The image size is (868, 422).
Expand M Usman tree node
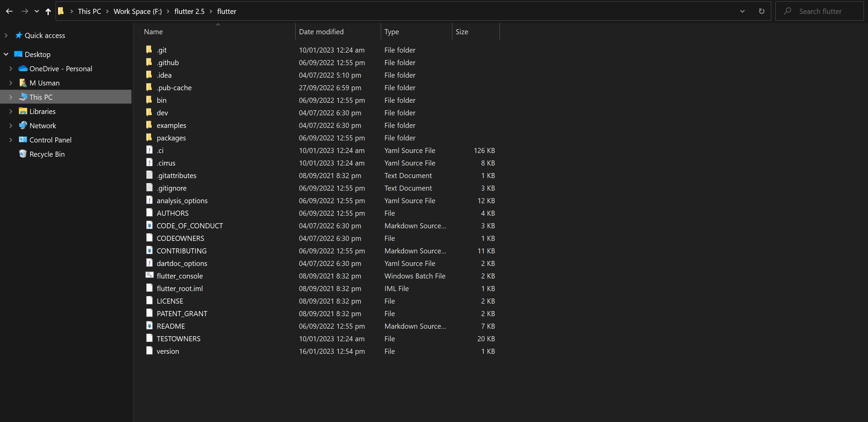click(11, 83)
